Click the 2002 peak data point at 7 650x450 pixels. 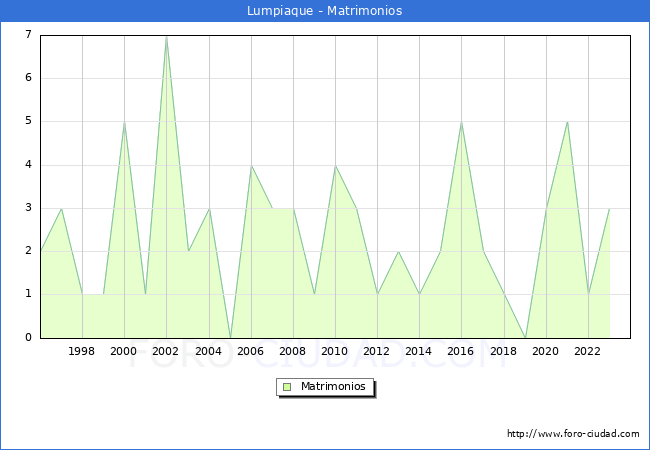(x=166, y=36)
